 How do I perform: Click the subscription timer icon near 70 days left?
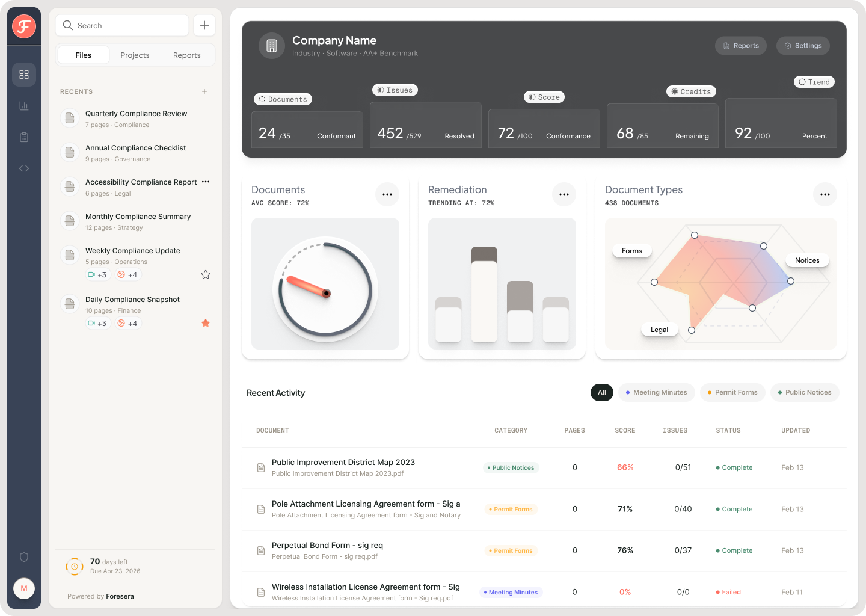74,566
